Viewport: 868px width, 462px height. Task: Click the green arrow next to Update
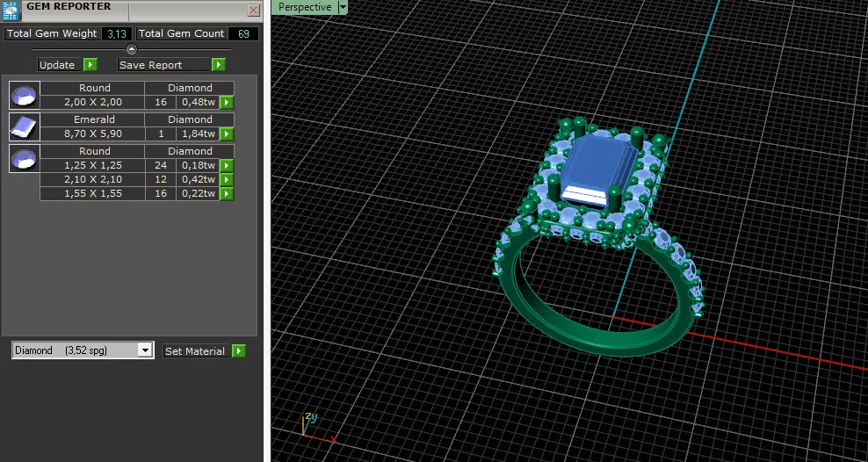coord(90,65)
